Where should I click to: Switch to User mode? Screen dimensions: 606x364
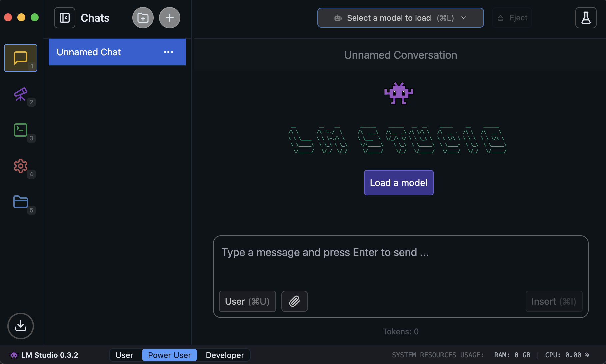[x=124, y=355]
